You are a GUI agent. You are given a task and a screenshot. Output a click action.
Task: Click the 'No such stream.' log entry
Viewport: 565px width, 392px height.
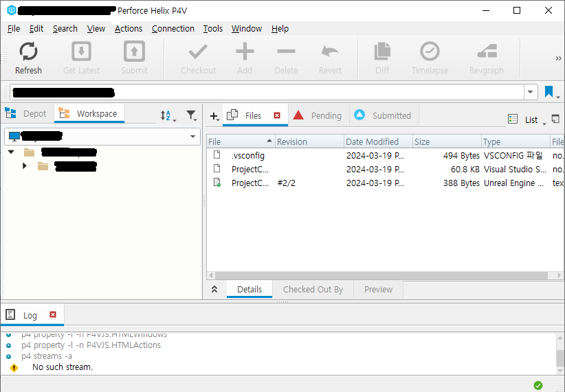pyautogui.click(x=63, y=367)
